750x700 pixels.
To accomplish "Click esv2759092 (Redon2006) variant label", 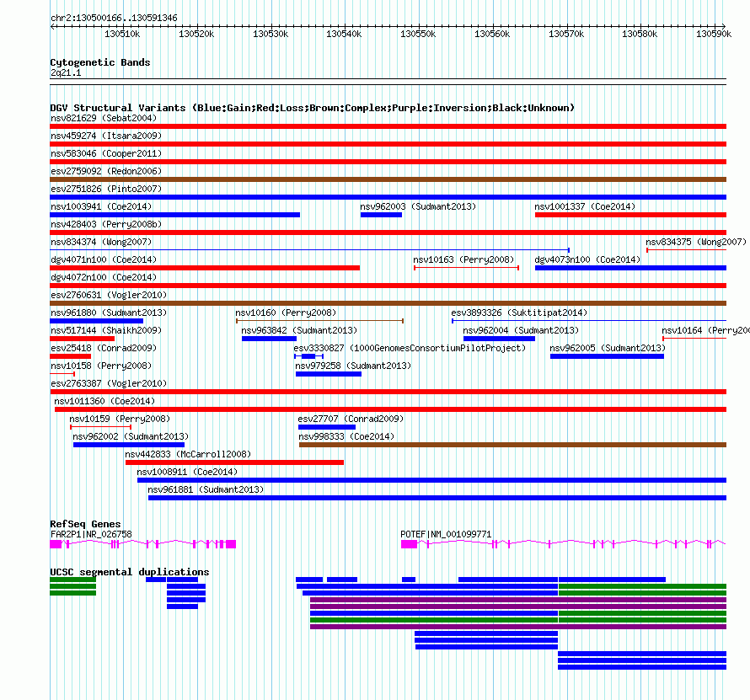I will click(106, 171).
